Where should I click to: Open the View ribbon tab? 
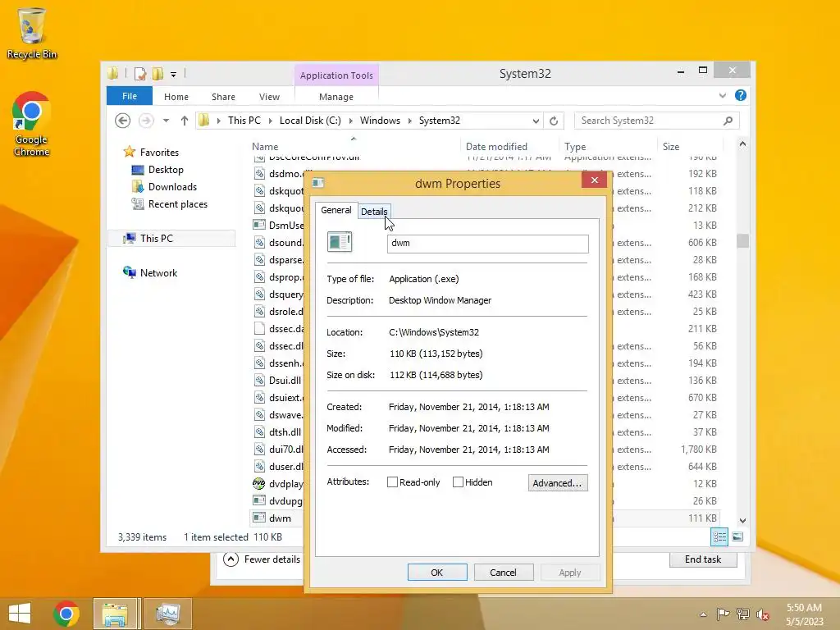tap(269, 97)
